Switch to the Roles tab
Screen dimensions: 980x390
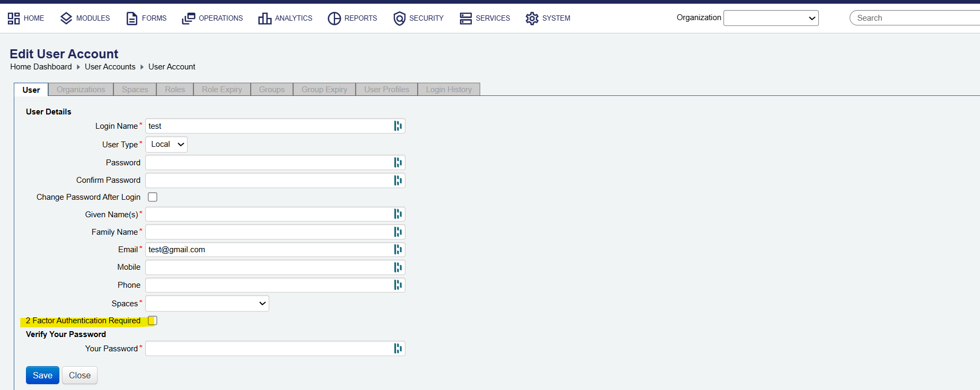[x=175, y=90]
